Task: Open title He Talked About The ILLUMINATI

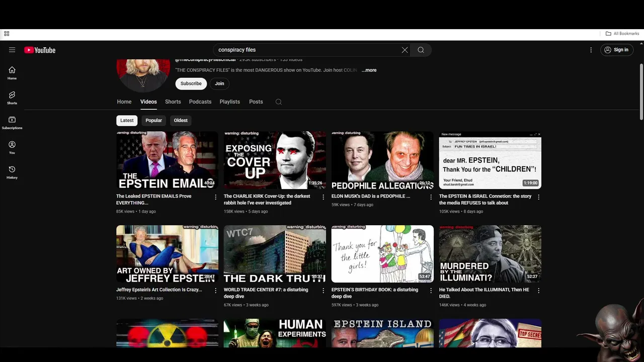Action: click(484, 293)
